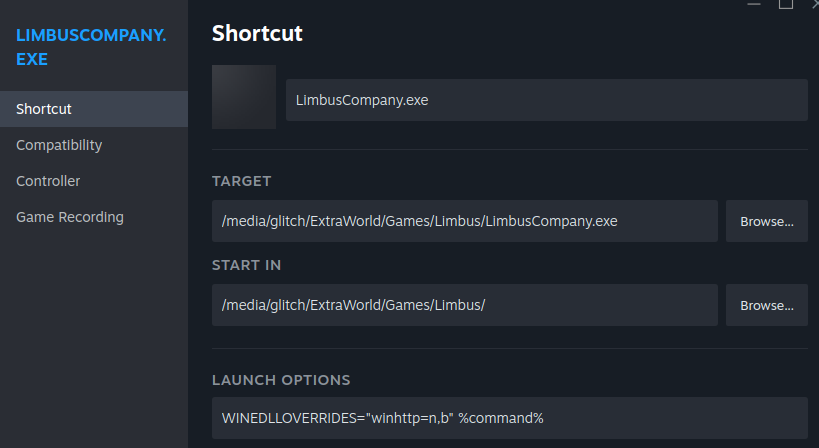Go to the Shortcut tab in sidebar

44,109
